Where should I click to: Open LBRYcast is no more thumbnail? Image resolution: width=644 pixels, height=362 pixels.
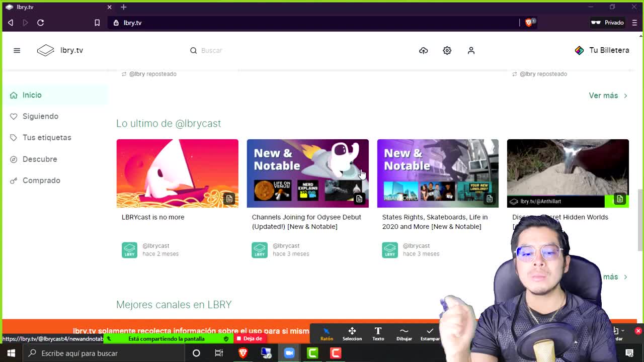click(177, 173)
